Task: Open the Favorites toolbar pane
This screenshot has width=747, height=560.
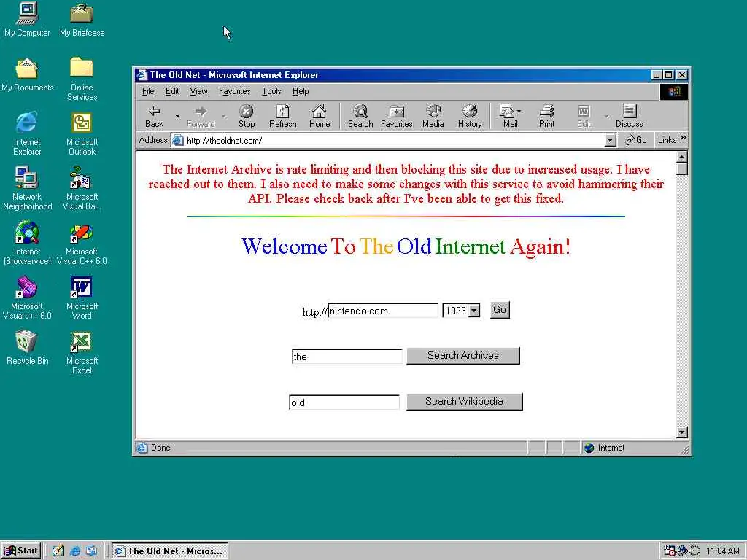Action: coord(396,117)
